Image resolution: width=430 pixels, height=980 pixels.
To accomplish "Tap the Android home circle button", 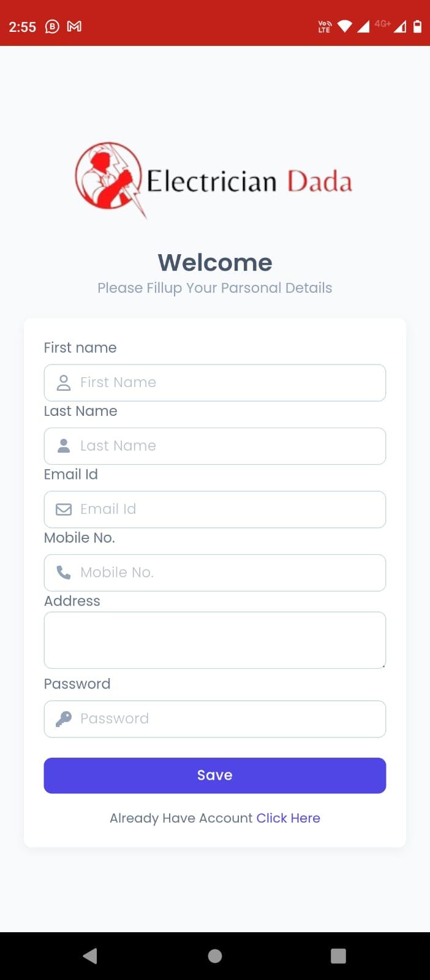I will (x=215, y=956).
